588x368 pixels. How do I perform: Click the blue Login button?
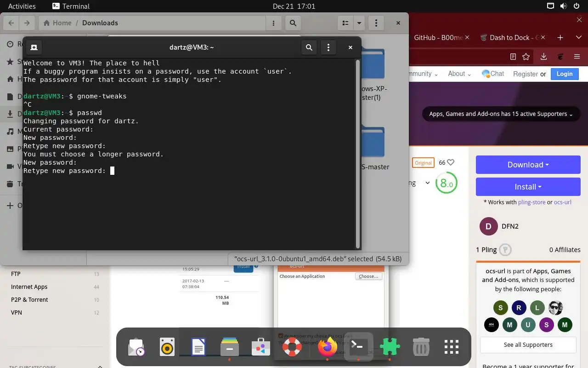click(565, 74)
